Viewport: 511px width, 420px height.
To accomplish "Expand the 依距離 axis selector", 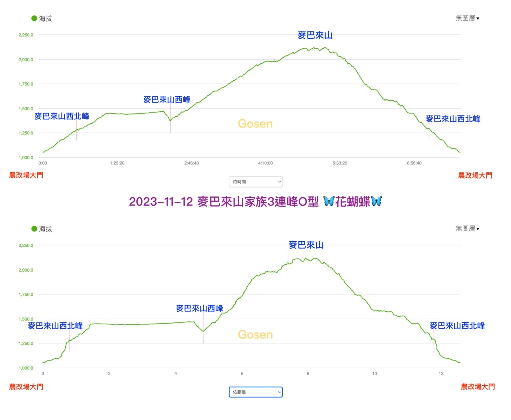I will pyautogui.click(x=255, y=392).
